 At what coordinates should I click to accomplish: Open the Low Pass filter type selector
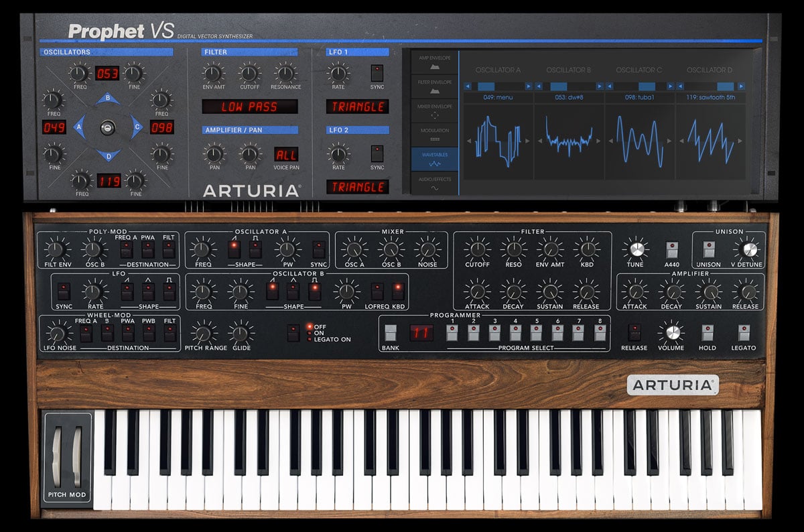pyautogui.click(x=250, y=107)
